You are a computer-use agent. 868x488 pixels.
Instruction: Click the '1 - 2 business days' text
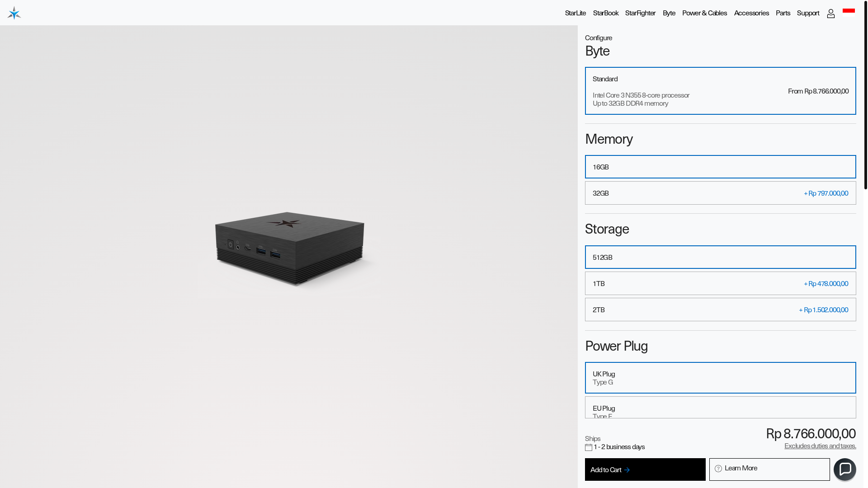[x=619, y=447]
